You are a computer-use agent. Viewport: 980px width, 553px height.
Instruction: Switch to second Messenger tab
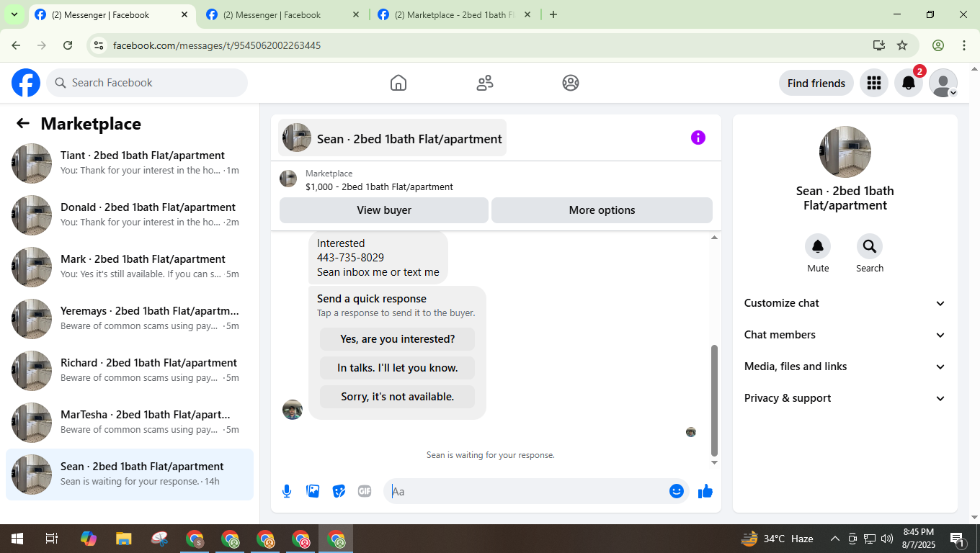[x=284, y=14]
